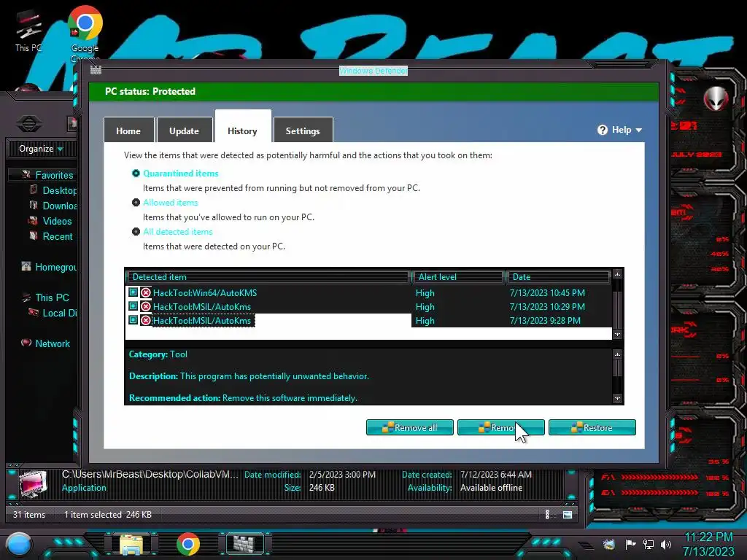Screen dimensions: 747x560
Task: Select Allowed items radio button
Action: pos(136,203)
